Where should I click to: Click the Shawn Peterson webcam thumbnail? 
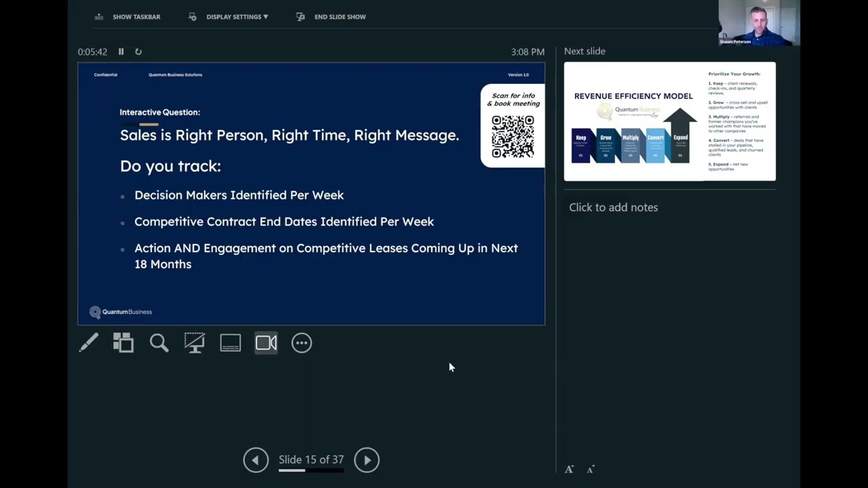coord(759,23)
